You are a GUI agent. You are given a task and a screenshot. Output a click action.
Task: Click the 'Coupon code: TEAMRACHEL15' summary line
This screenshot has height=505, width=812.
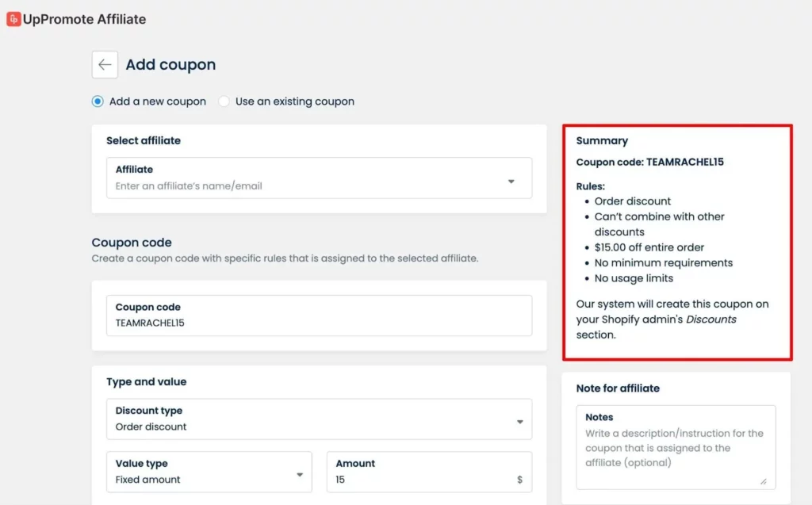point(649,162)
